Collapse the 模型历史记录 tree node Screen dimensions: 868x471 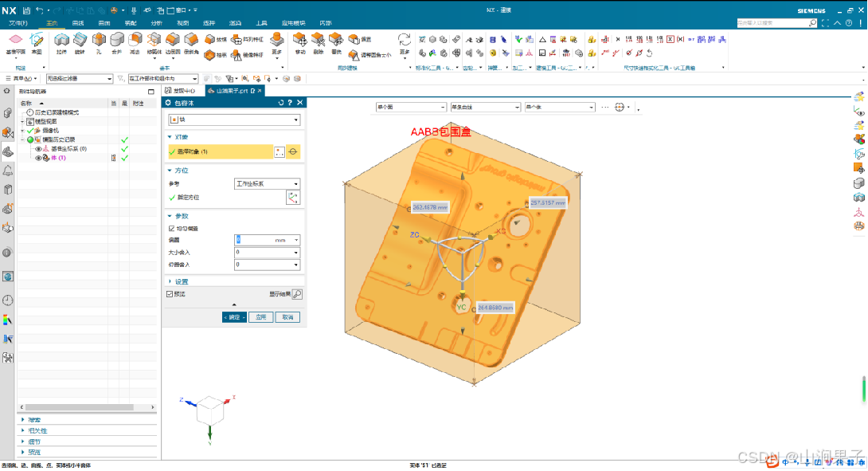coord(23,139)
